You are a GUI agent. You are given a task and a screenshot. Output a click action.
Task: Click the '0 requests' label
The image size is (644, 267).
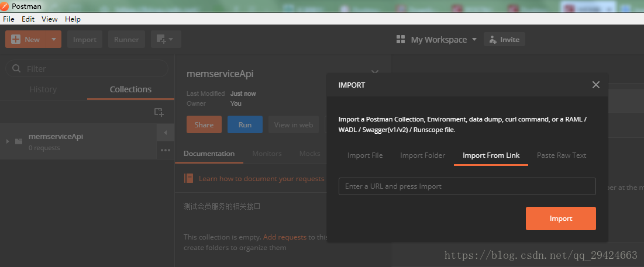(x=44, y=148)
